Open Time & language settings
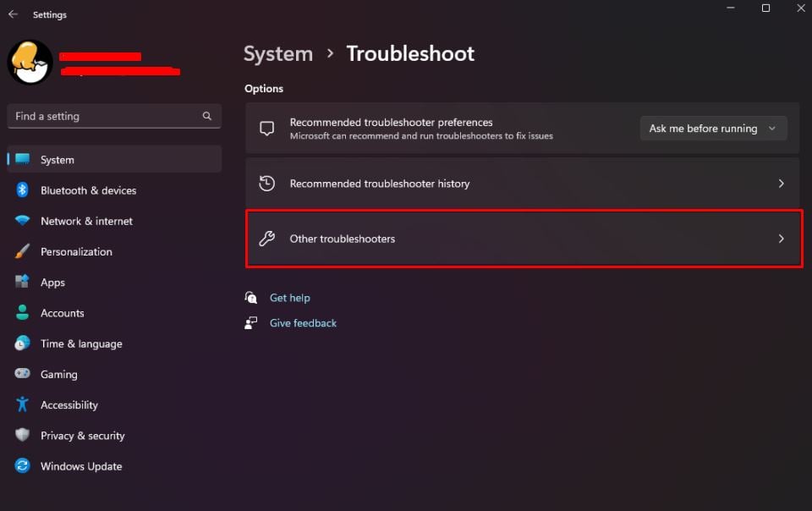Viewport: 812px width, 511px height. 81,343
